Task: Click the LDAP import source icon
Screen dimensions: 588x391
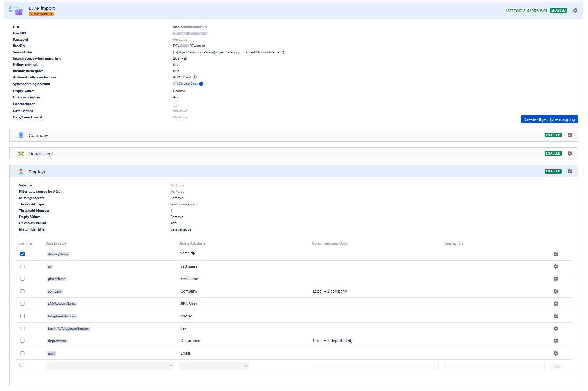Action: [x=16, y=11]
